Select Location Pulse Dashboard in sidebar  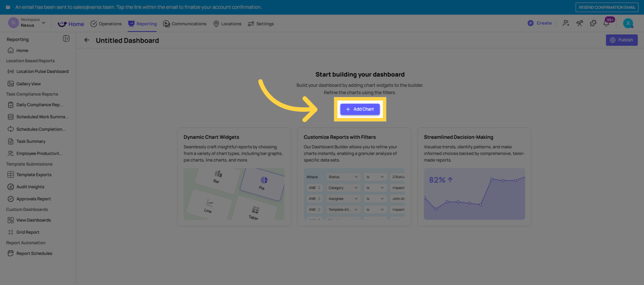pyautogui.click(x=42, y=72)
